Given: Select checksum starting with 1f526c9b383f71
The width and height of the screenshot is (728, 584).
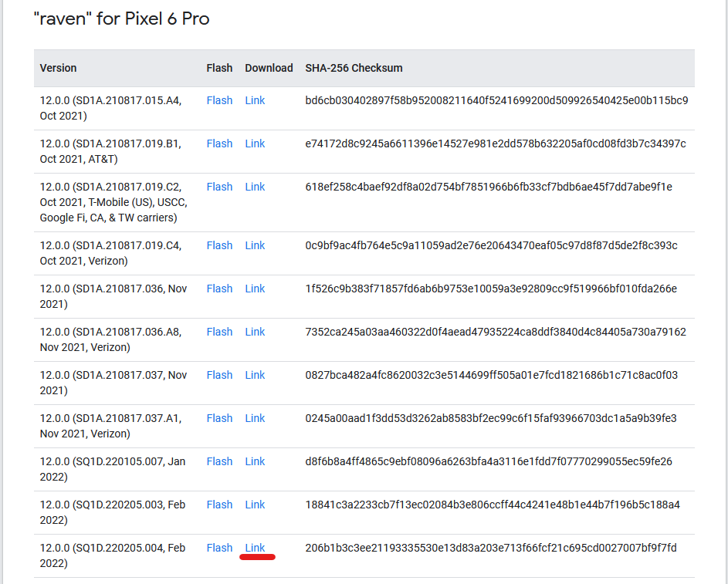Looking at the screenshot, I should coord(491,288).
